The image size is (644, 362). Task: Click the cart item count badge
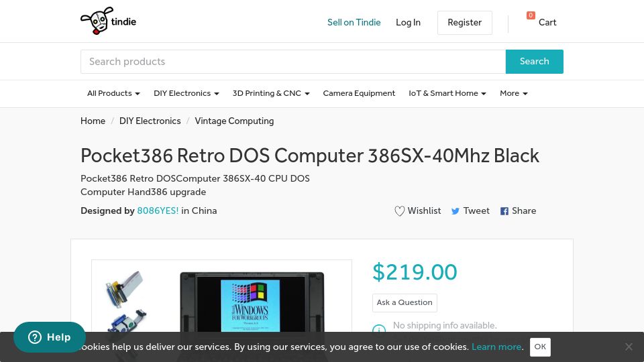click(x=531, y=15)
